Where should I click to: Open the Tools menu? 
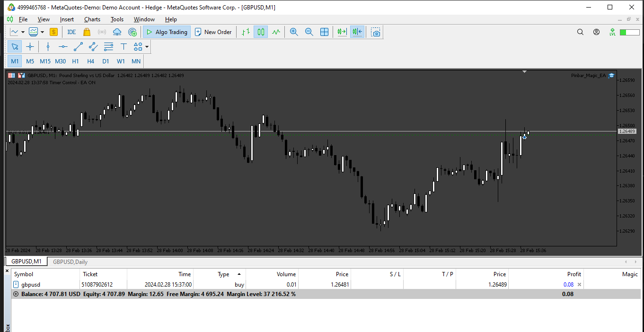coord(117,19)
